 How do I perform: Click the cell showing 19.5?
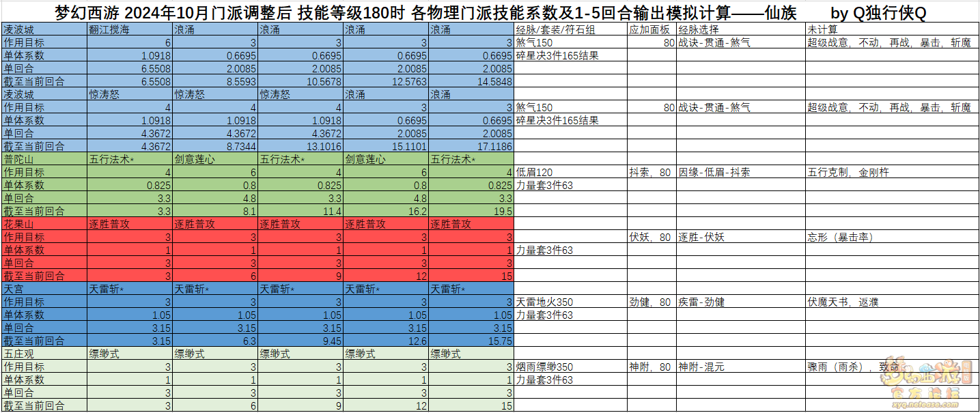(471, 211)
